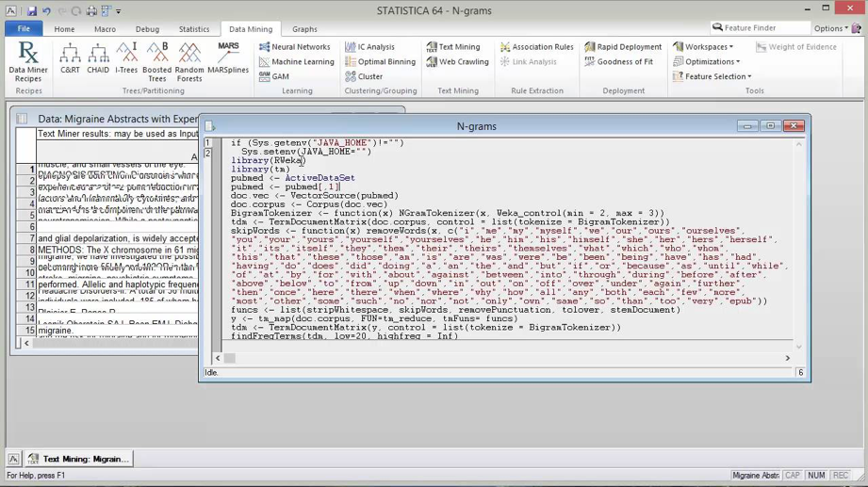Viewport: 868px width, 487px height.
Task: Click the small icon at taskbar left
Action: tap(14, 459)
